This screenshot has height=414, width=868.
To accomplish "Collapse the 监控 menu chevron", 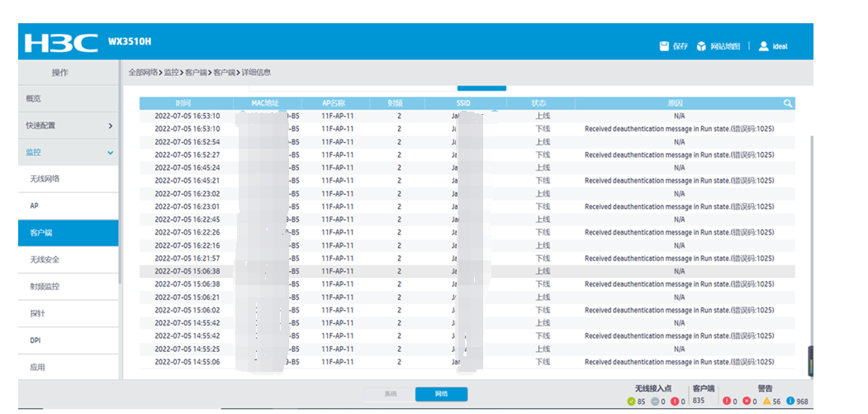I will tap(110, 152).
